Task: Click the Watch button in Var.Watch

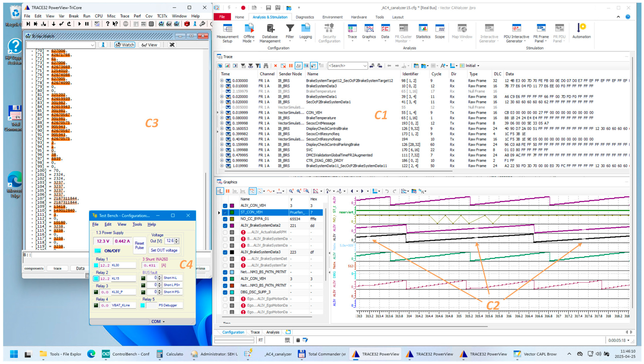Action: pos(125,45)
